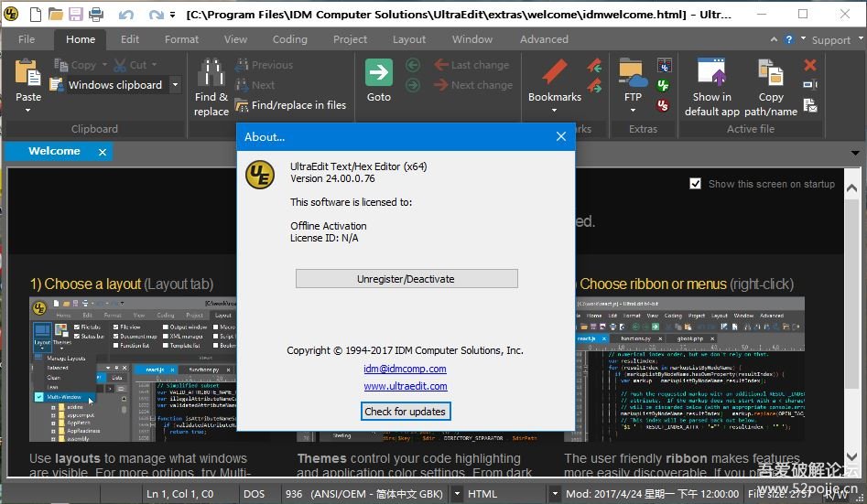Click the Print icon
Image resolution: width=867 pixels, height=504 pixels.
pyautogui.click(x=96, y=14)
